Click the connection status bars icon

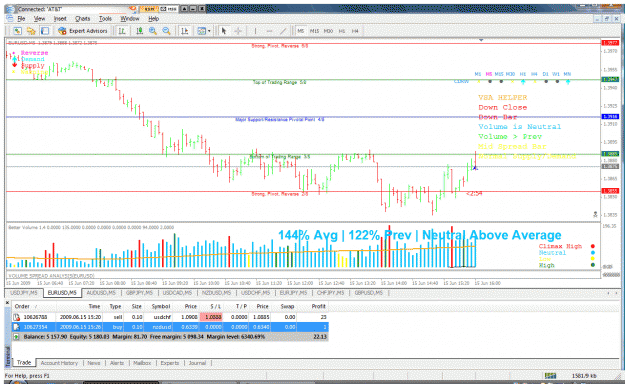coord(550,376)
